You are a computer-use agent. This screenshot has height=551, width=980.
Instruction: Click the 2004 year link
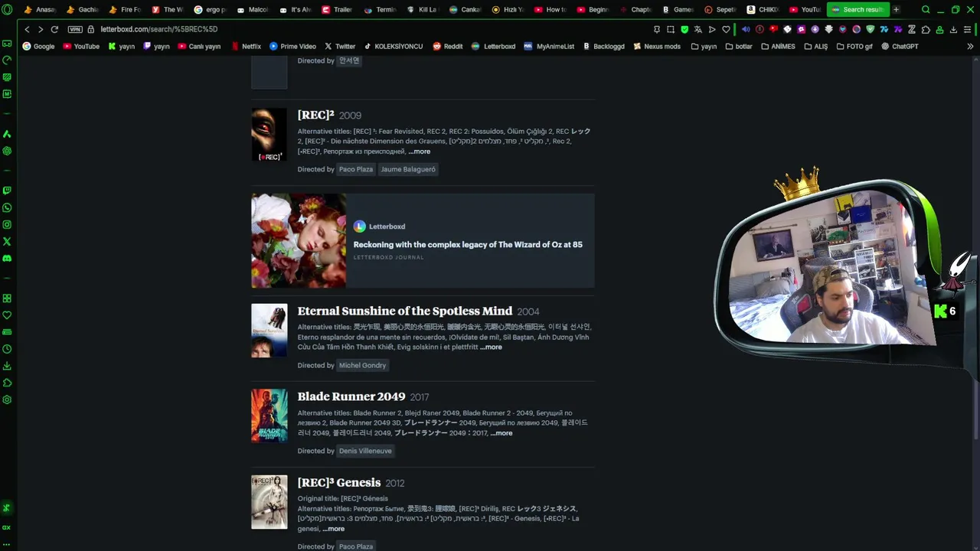tap(528, 311)
